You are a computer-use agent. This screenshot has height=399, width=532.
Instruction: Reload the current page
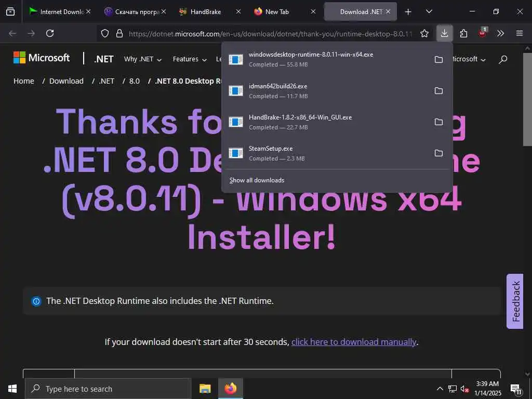[50, 33]
